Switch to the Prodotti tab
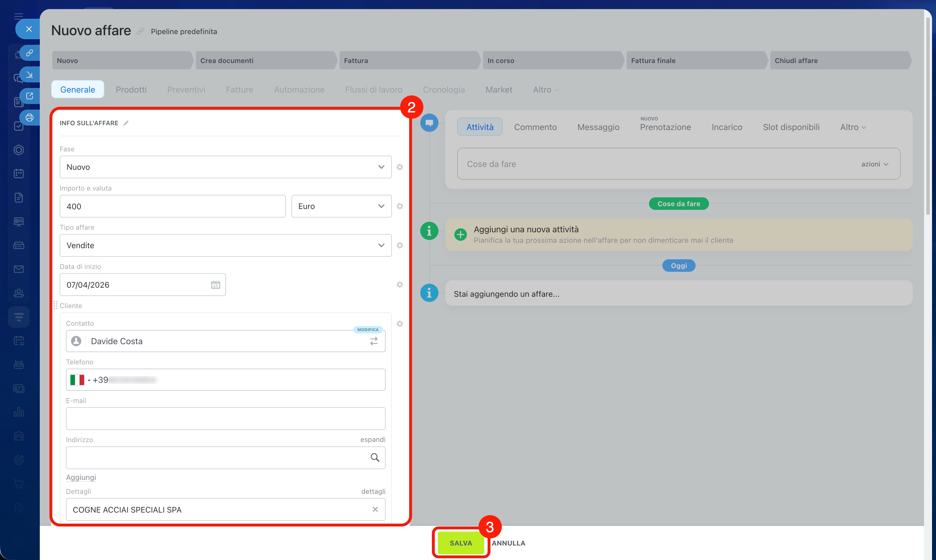This screenshot has height=560, width=936. coord(131,89)
